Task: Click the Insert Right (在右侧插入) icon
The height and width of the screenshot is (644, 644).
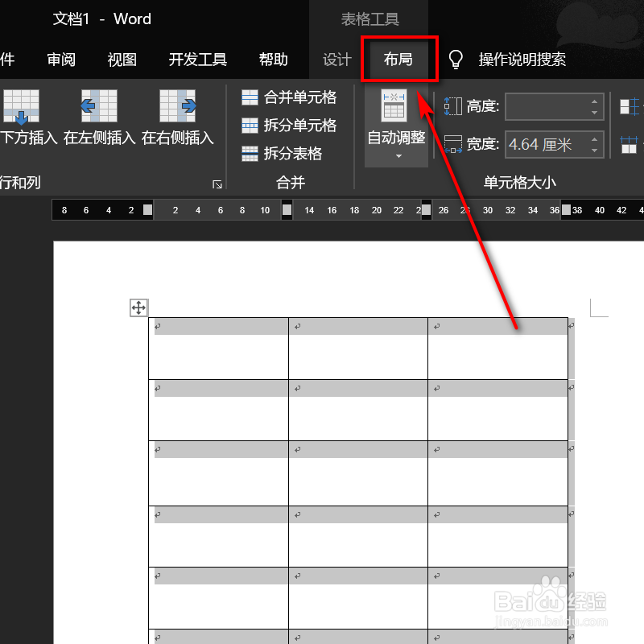Action: [x=177, y=106]
